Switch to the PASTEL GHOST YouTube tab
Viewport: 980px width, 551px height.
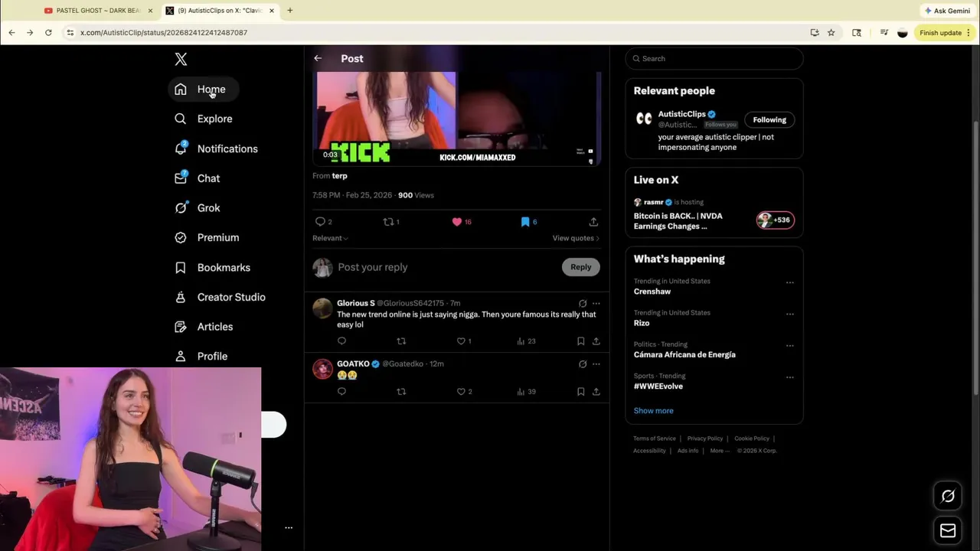[99, 11]
